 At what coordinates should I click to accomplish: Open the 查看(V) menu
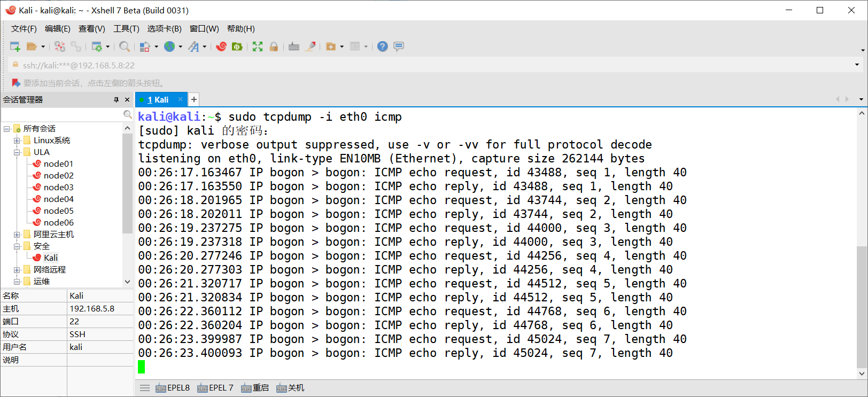pos(92,28)
